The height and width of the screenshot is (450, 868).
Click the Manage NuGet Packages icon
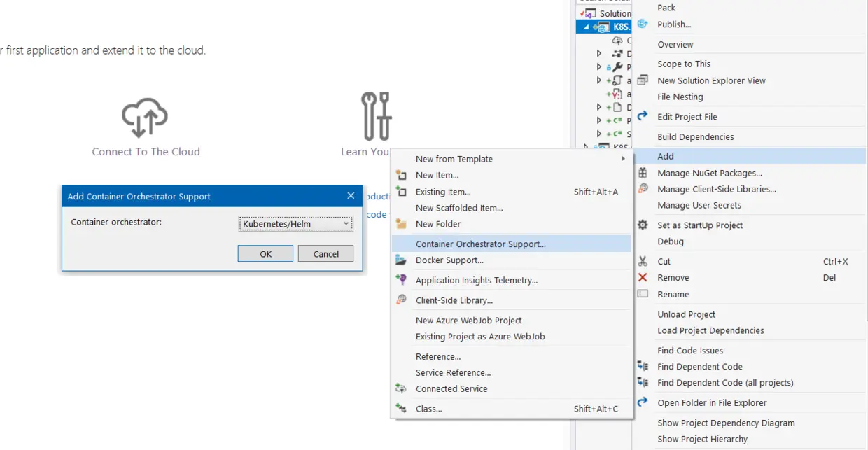643,173
